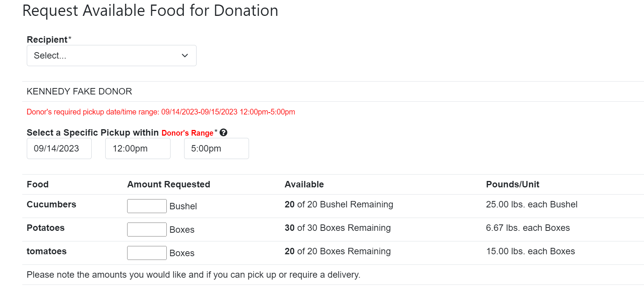Click the Available column header
Screen dimensions: 644x286
click(304, 184)
